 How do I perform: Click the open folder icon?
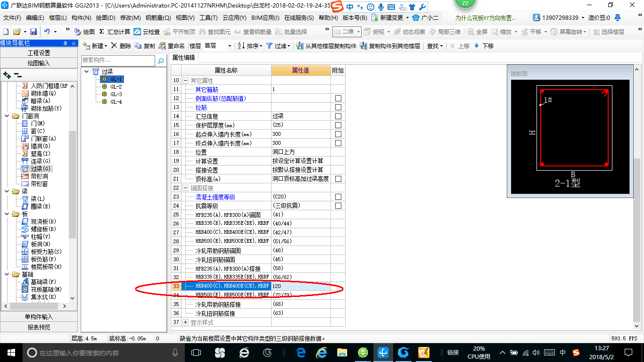click(17, 32)
